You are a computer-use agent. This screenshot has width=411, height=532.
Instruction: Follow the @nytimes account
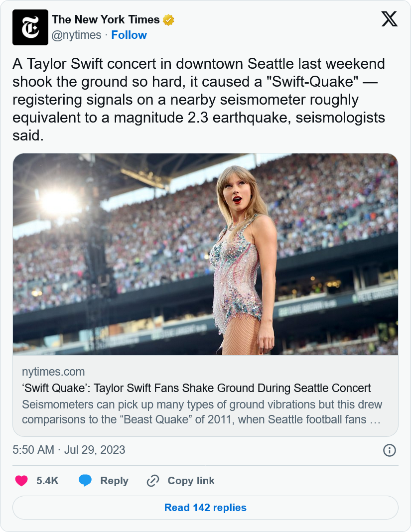tap(129, 35)
